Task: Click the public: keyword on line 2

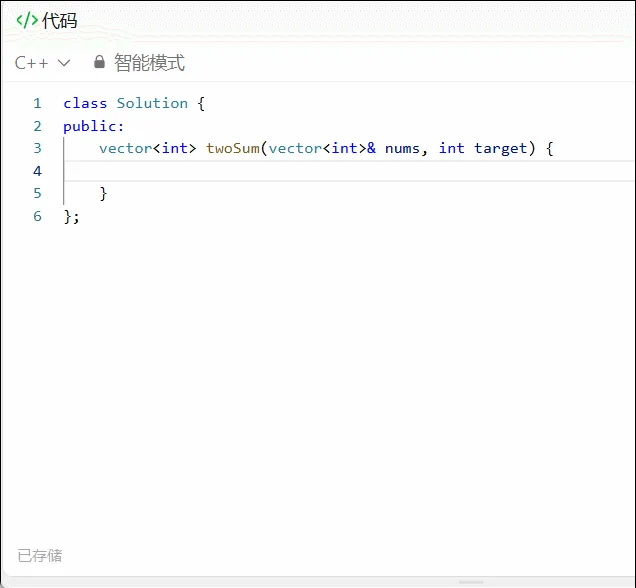Action: pyautogui.click(x=93, y=127)
